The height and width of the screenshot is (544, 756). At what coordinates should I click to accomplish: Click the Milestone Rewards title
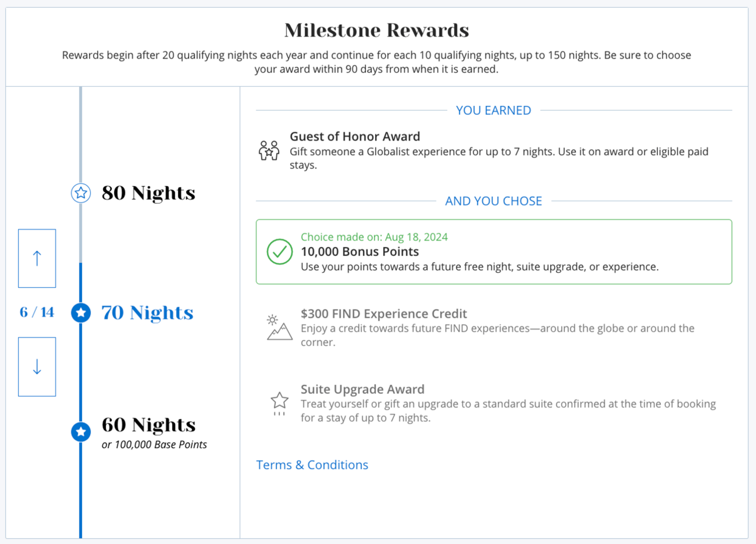click(x=377, y=30)
